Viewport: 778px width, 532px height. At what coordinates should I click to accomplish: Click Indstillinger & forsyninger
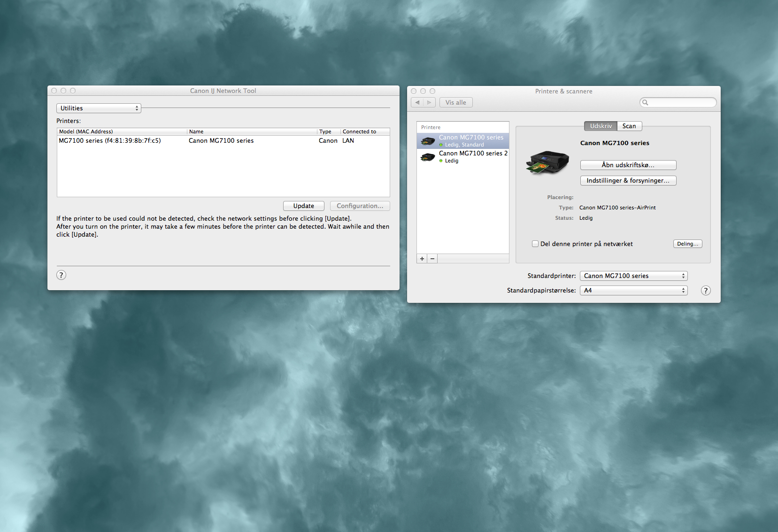click(628, 180)
